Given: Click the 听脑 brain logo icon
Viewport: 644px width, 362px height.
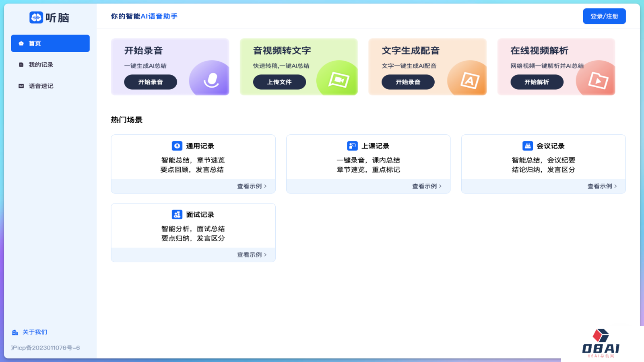Looking at the screenshot, I should click(x=35, y=18).
